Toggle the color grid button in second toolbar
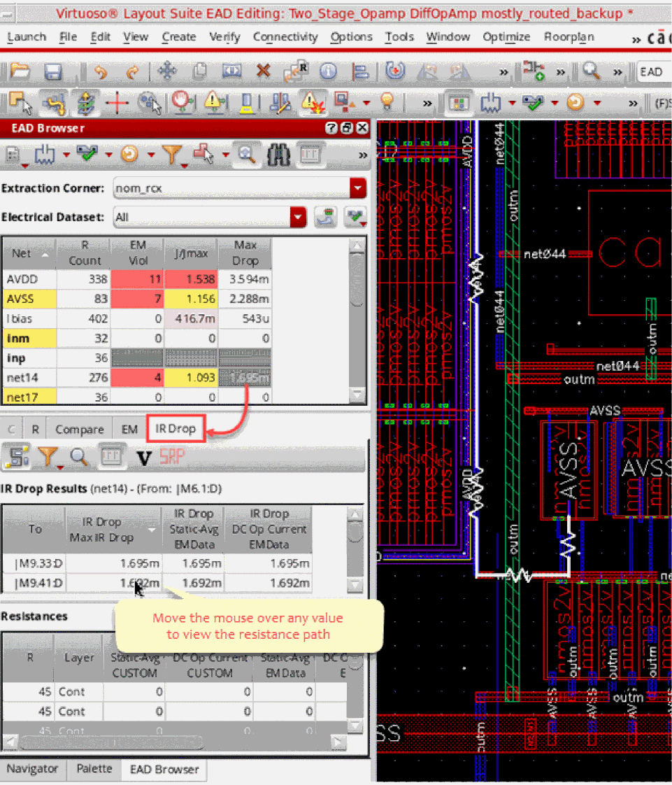The width and height of the screenshot is (672, 785). 459,103
